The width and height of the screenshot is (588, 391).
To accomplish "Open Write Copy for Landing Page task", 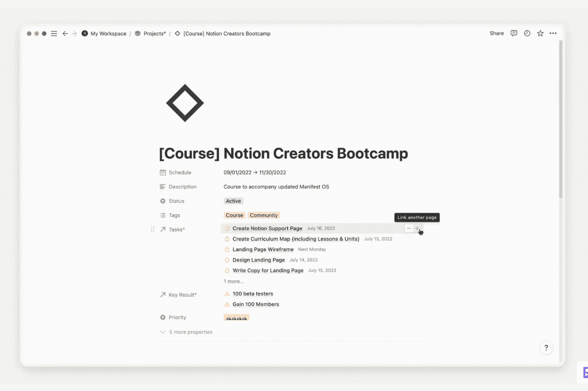I will pyautogui.click(x=268, y=270).
